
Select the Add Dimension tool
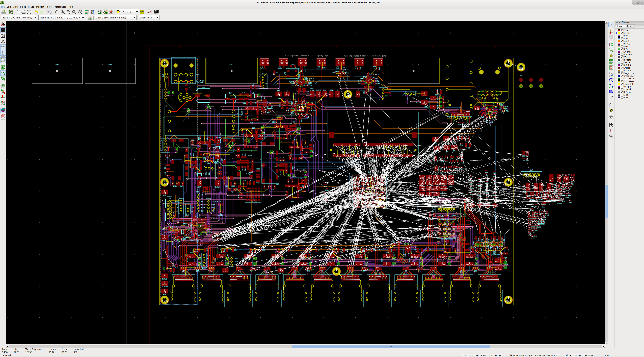tap(611, 105)
